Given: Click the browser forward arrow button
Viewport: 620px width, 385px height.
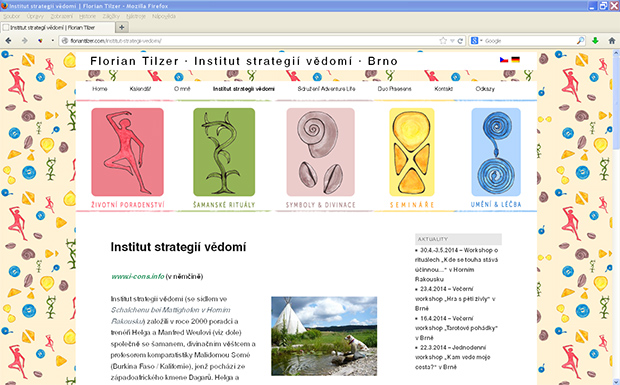Looking at the screenshot, I should [25, 41].
